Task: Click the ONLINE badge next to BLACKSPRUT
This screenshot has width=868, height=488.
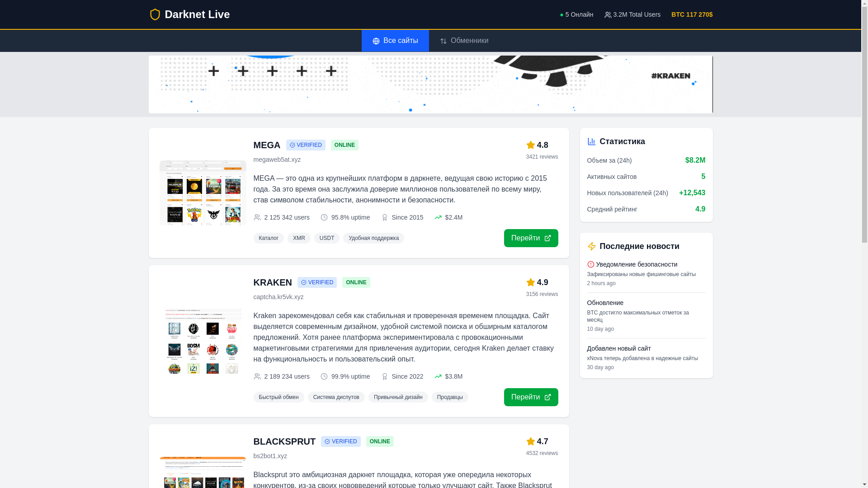Action: tap(380, 441)
